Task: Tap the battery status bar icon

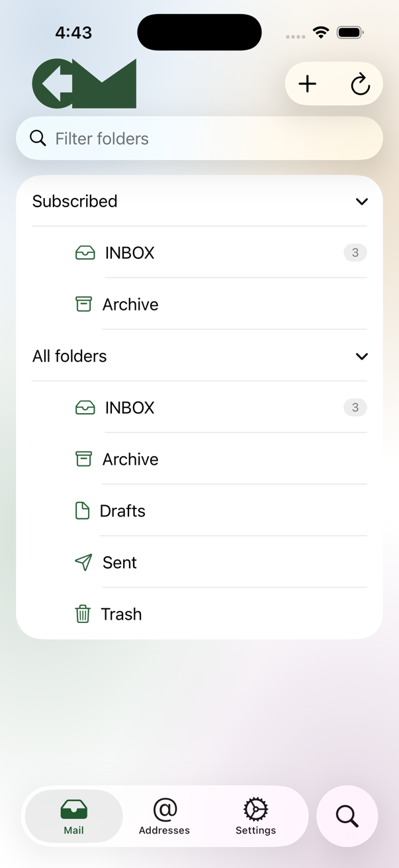Action: pos(350,32)
